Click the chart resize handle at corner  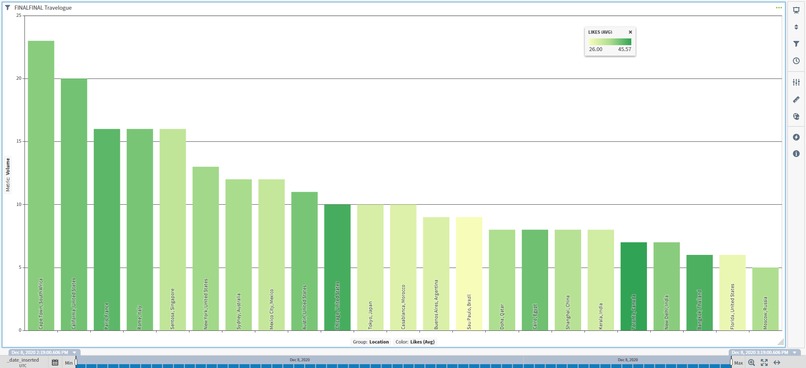coord(780,342)
